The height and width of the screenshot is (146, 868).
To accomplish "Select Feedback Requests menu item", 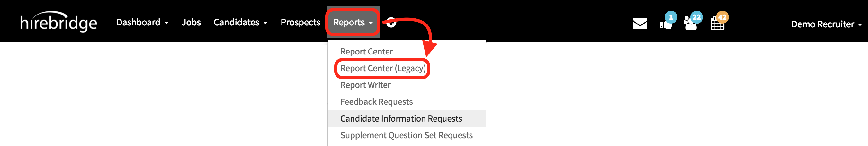I will (x=376, y=102).
